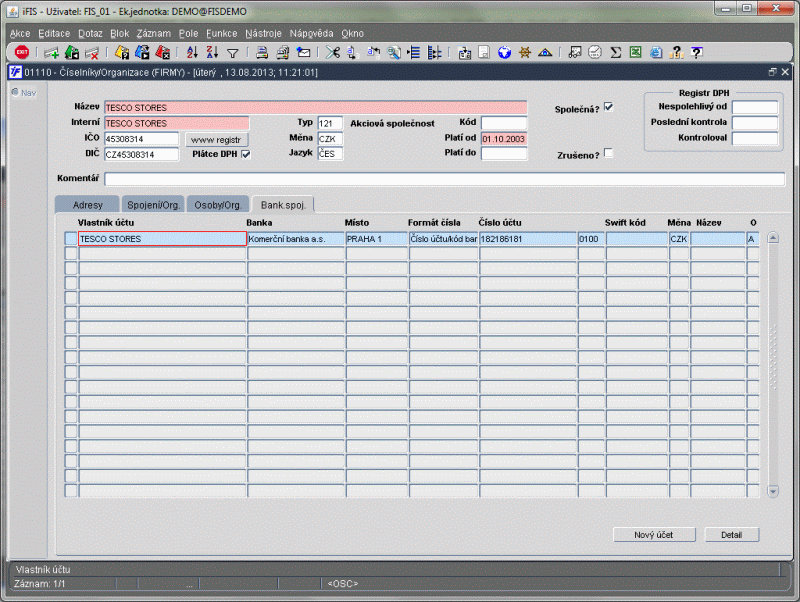Open the Akce menu

(x=20, y=34)
